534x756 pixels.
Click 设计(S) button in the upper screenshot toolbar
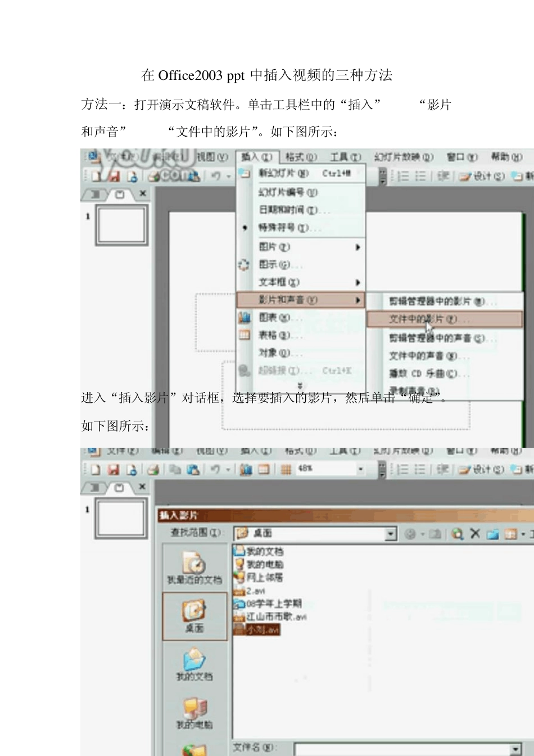[x=481, y=176]
